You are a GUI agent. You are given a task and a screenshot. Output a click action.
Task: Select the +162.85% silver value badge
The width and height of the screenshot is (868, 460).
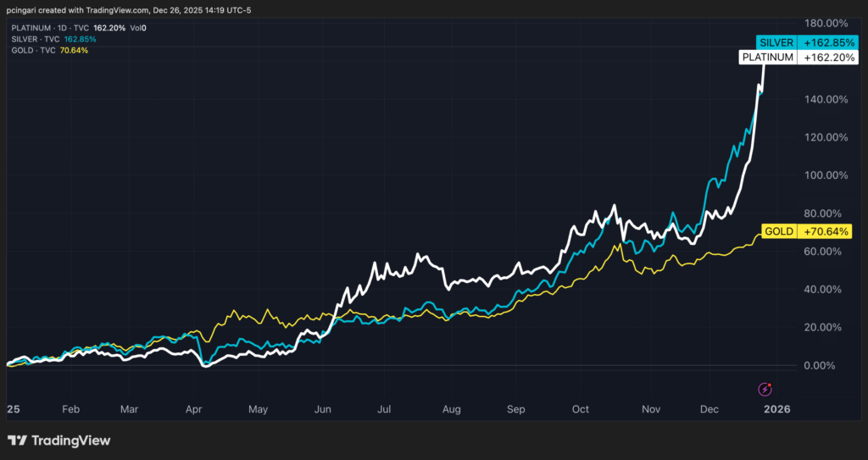tap(825, 42)
